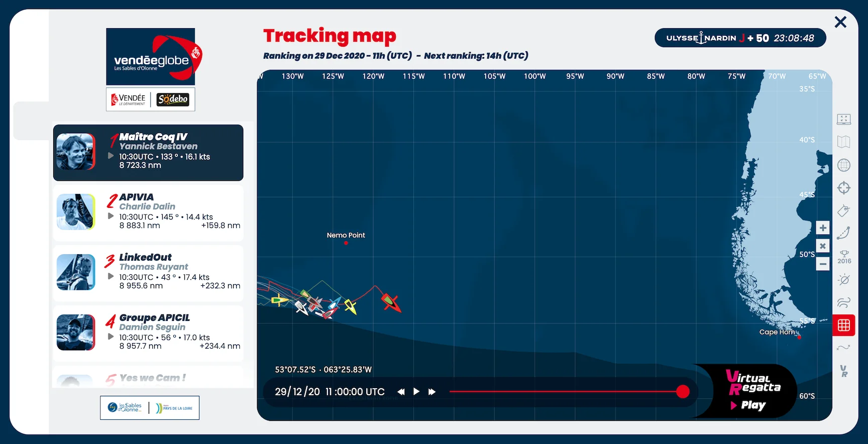
Task: Click the '29/12/20 11:00:00 UTC' timestamp
Action: 330,392
